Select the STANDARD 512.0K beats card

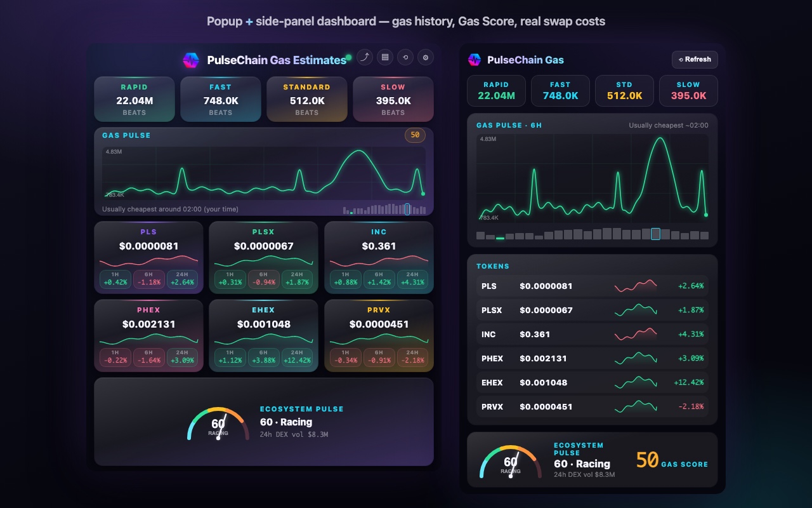(307, 99)
